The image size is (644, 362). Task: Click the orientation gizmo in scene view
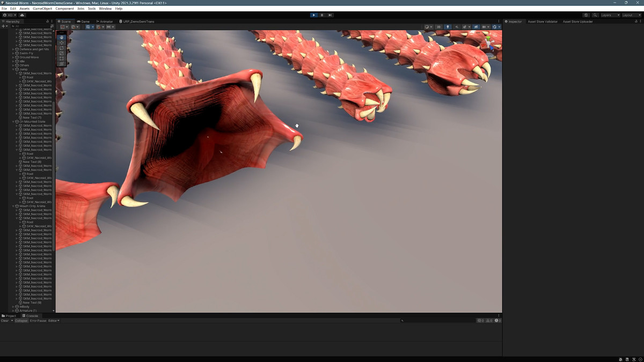click(489, 44)
